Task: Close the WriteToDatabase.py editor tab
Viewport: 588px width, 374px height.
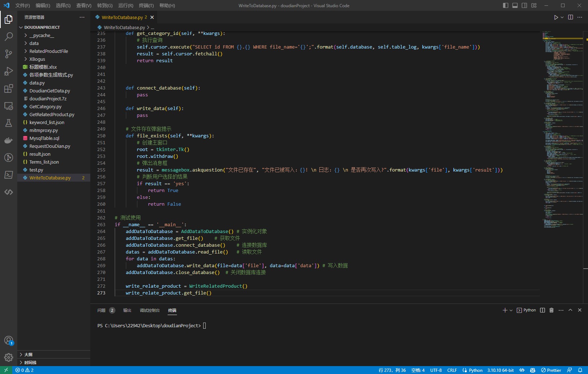Action: click(152, 17)
